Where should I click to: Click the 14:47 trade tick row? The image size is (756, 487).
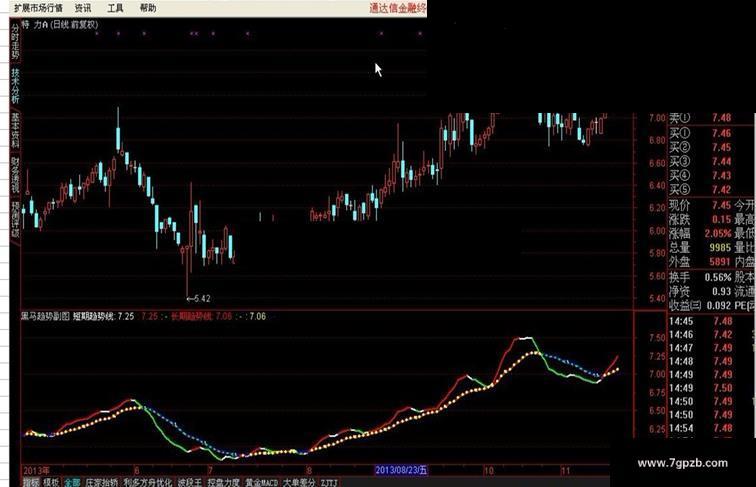tap(701, 348)
